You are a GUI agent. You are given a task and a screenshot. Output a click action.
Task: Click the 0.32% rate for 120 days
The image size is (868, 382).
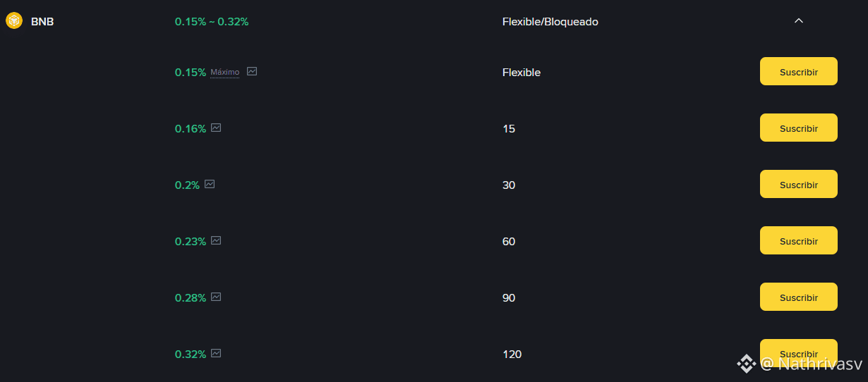click(x=191, y=354)
